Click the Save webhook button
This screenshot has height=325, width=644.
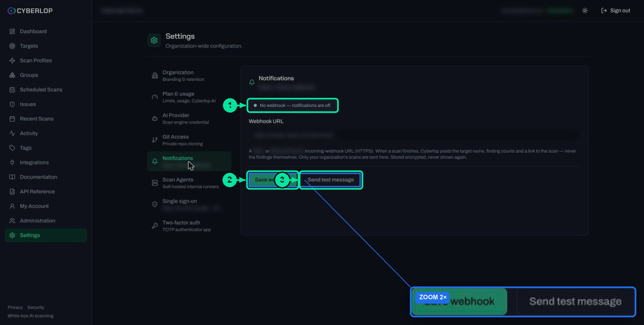pos(273,180)
